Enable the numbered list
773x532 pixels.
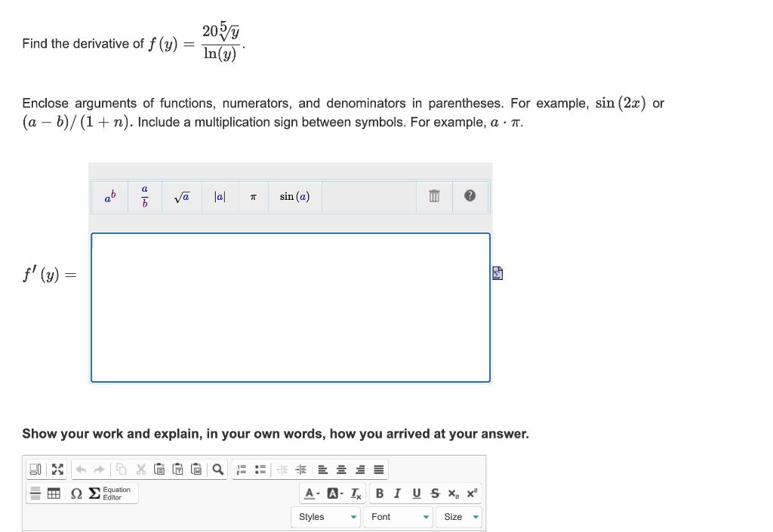click(x=241, y=469)
